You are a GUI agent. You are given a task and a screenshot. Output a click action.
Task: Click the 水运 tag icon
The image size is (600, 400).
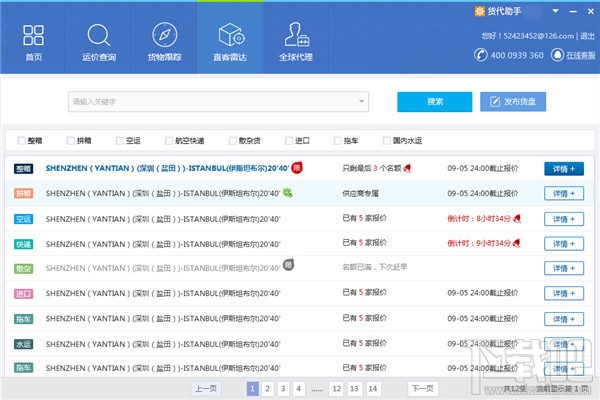[x=23, y=344]
